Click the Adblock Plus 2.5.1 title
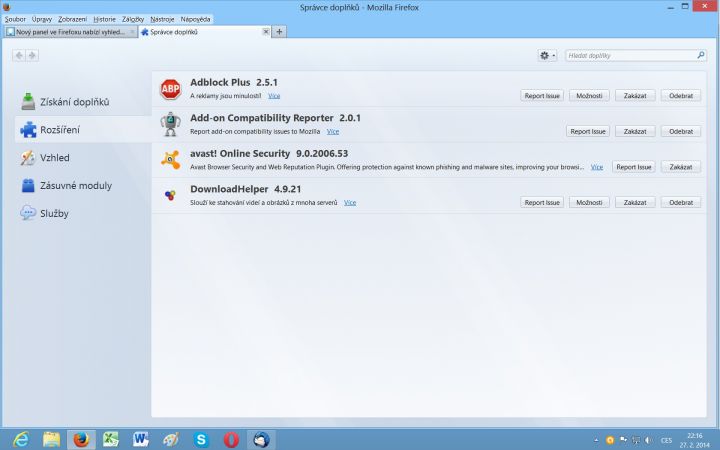The width and height of the screenshot is (720, 450). point(234,83)
